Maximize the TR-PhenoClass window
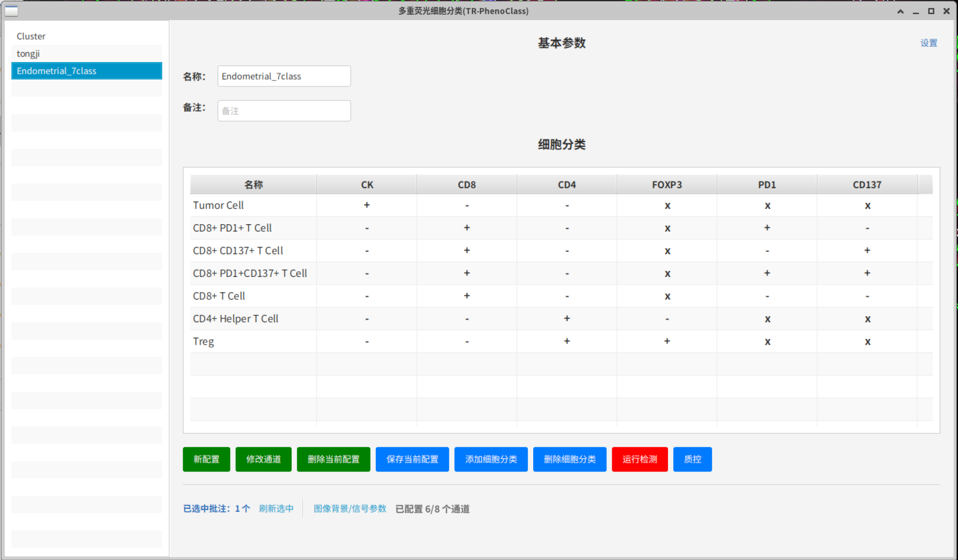This screenshot has width=958, height=560. point(931,11)
